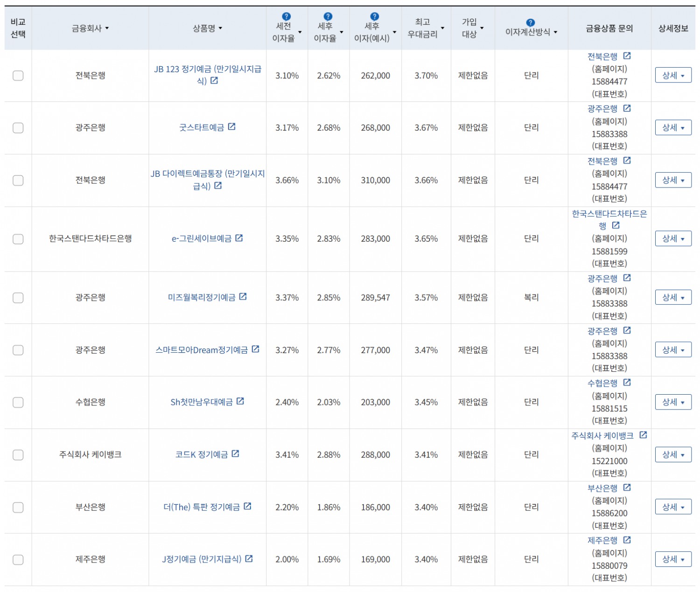Click external link icon beside JB 다이렉트예금통장

[x=218, y=185]
